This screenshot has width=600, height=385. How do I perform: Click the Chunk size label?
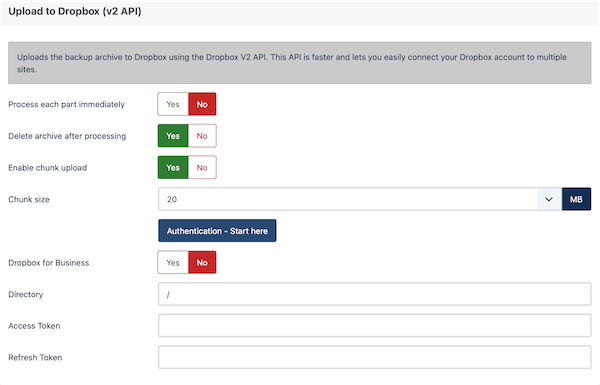tap(29, 199)
